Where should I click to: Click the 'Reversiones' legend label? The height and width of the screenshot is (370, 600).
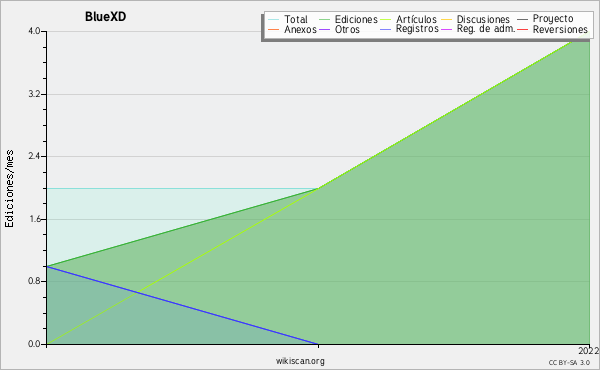(x=560, y=29)
